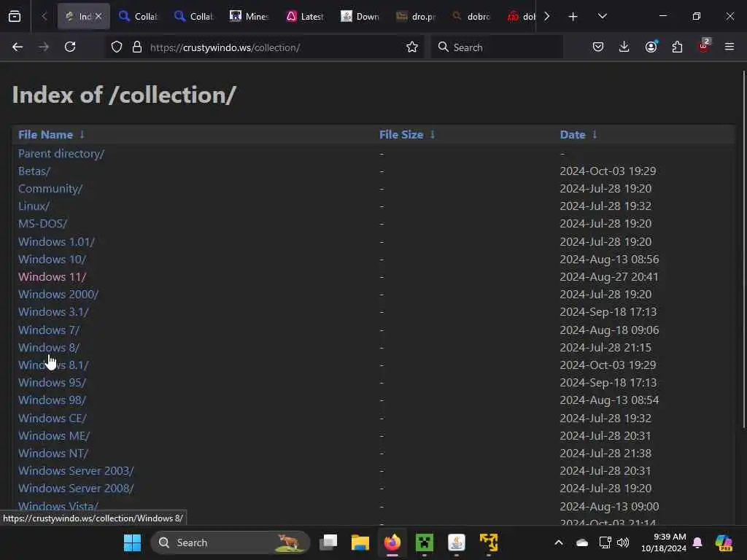The width and height of the screenshot is (747, 560).
Task: Open the Community folder link
Action: tap(50, 189)
